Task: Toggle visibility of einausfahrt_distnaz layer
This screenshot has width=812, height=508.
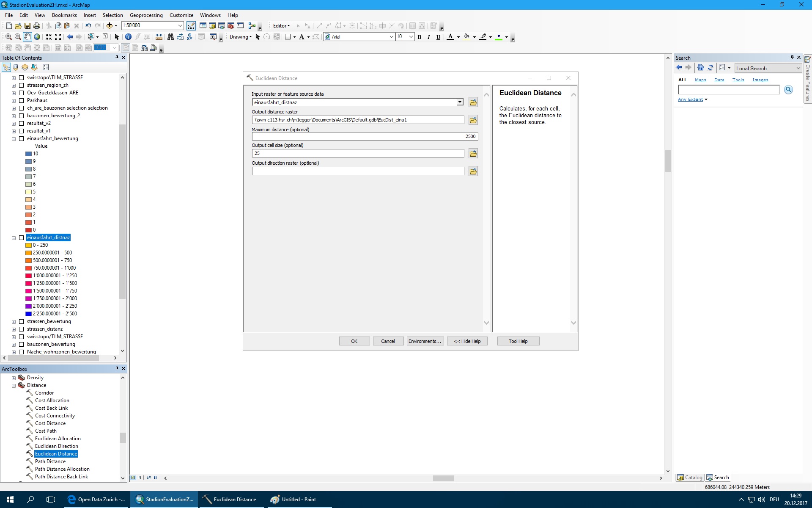Action: click(x=22, y=238)
